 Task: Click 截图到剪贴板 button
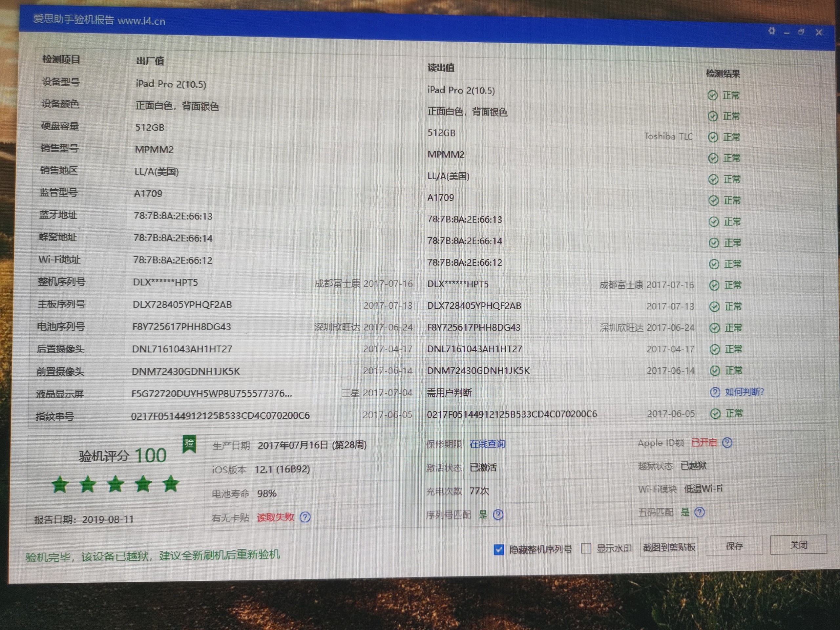click(669, 547)
